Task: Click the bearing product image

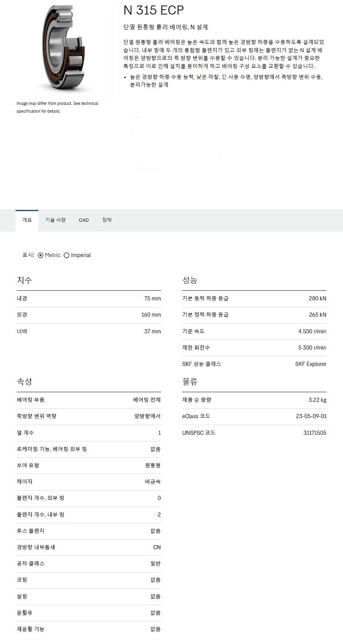Action: click(x=63, y=47)
